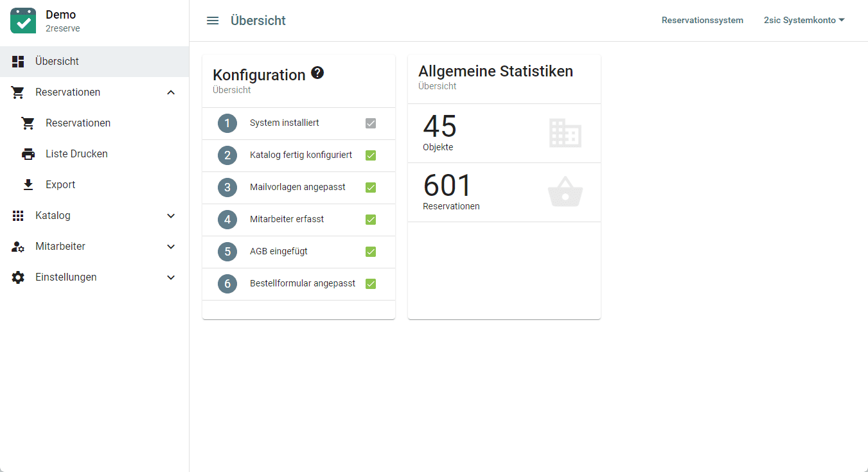The height and width of the screenshot is (472, 868).
Task: Click the Katalog grid icon
Action: (18, 216)
